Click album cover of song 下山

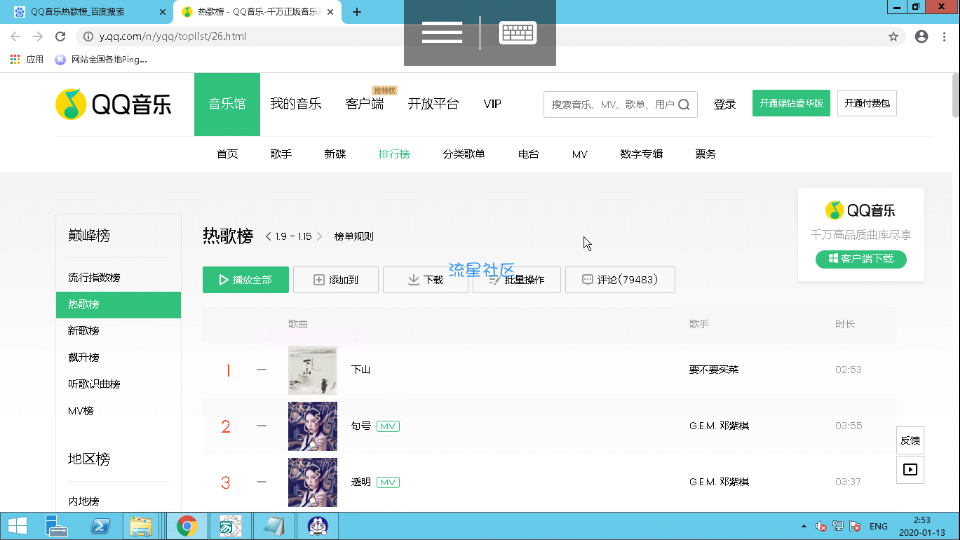[x=312, y=370]
